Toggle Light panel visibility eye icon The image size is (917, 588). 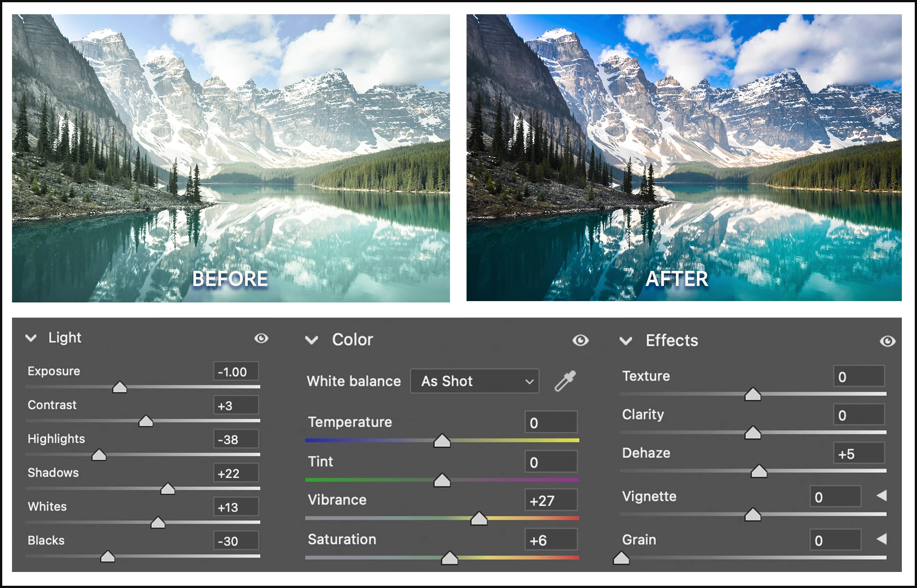coord(261,339)
